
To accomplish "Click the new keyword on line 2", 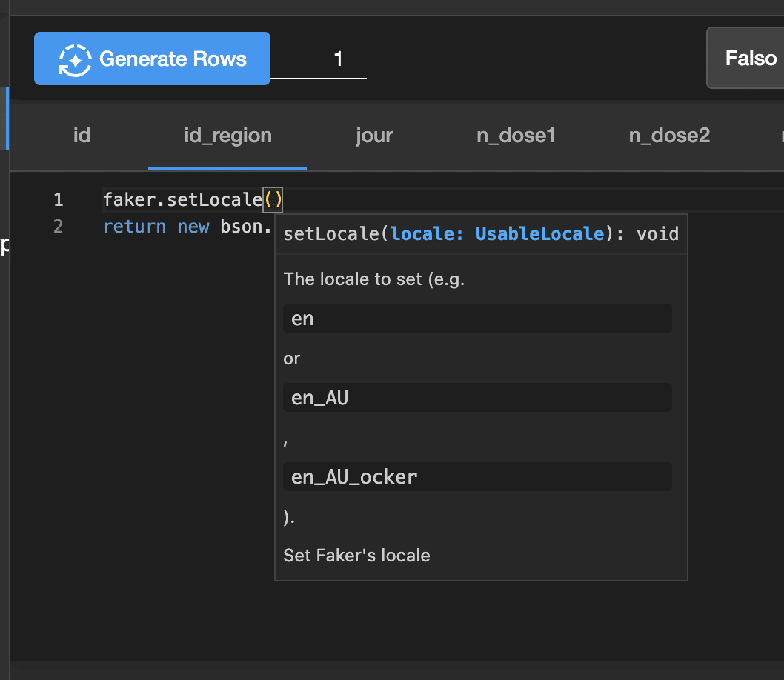I will 193,227.
